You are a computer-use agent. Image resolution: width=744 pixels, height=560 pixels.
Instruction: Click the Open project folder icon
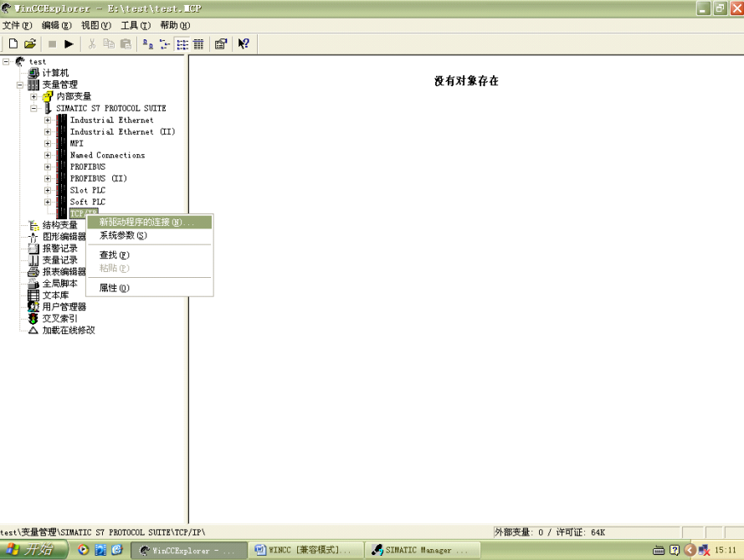click(30, 44)
